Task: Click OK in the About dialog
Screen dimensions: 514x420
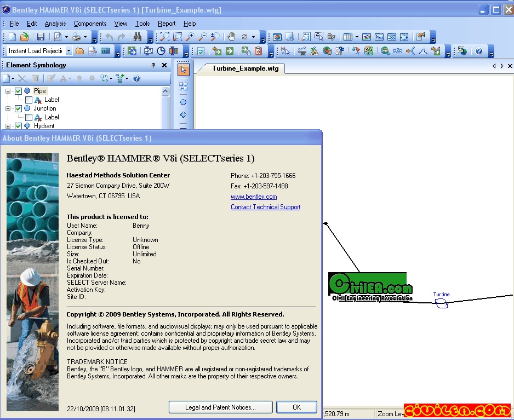Action: click(296, 407)
